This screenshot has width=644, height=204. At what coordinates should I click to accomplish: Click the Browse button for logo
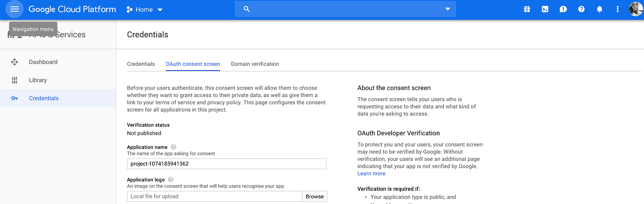pos(315,196)
